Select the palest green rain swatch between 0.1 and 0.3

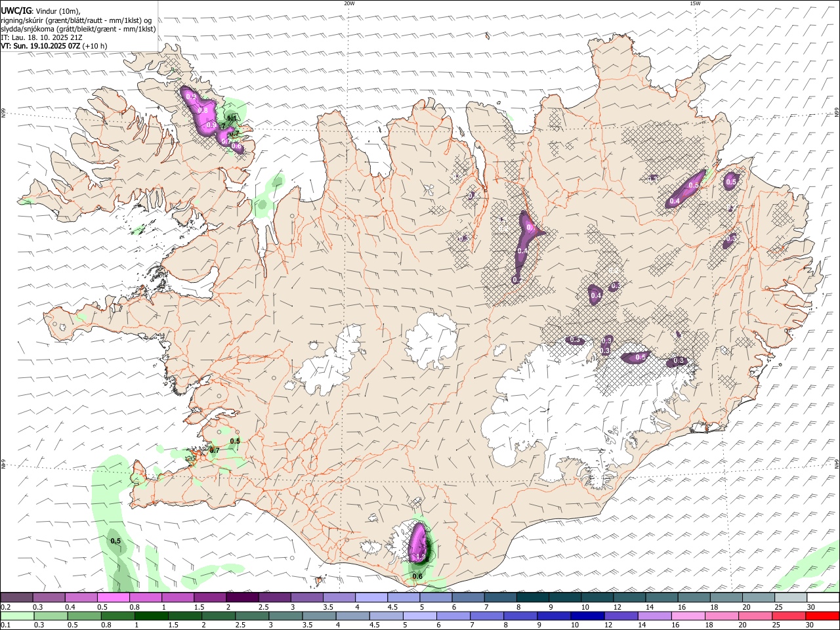[x=17, y=616]
